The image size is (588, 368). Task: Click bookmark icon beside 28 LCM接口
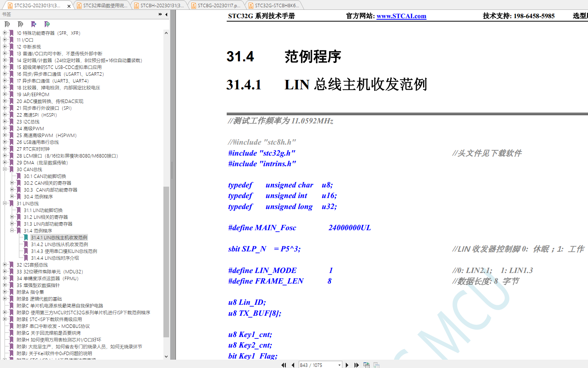pos(11,156)
